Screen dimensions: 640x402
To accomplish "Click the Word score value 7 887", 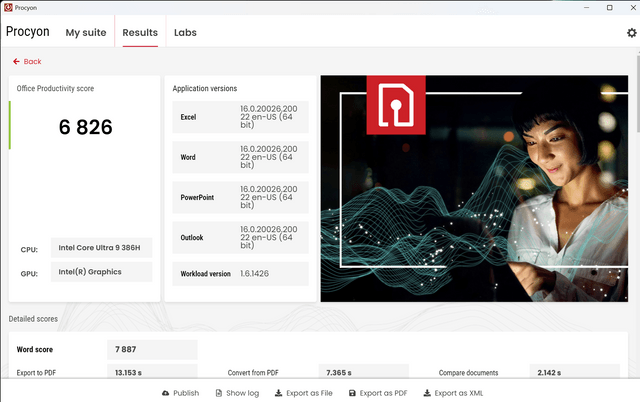I will pyautogui.click(x=152, y=349).
